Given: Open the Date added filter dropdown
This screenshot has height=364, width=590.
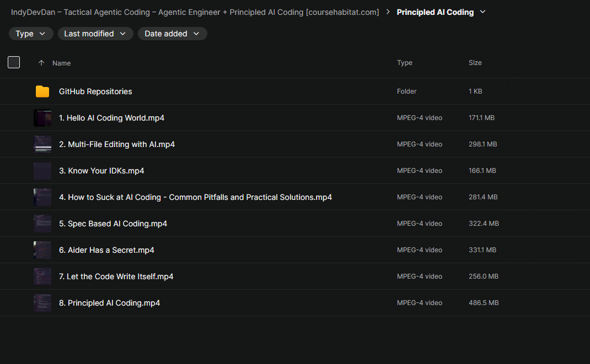Looking at the screenshot, I should [x=173, y=34].
